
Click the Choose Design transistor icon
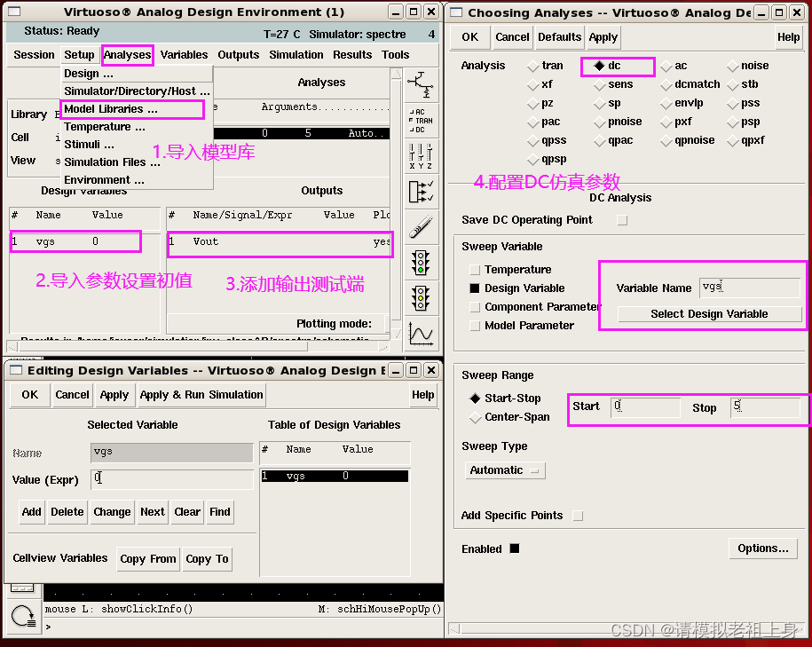[x=421, y=85]
